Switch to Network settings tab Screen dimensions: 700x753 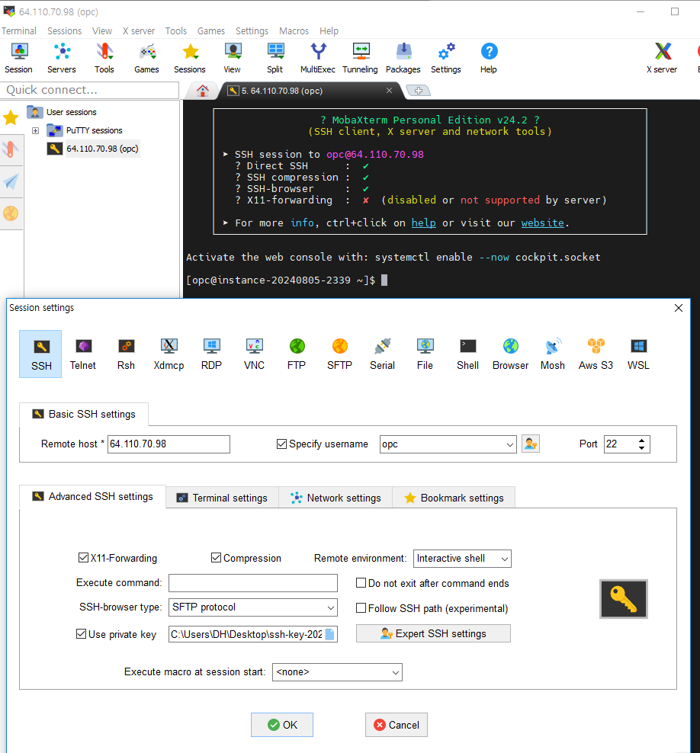pyautogui.click(x=336, y=498)
